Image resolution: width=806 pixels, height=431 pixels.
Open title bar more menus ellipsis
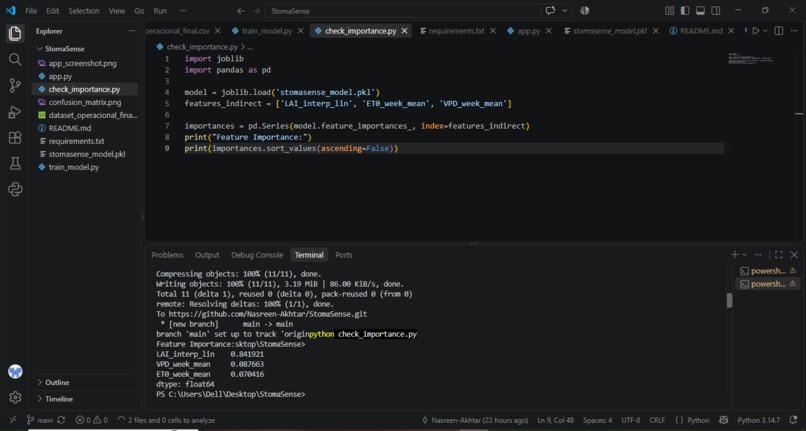(183, 11)
